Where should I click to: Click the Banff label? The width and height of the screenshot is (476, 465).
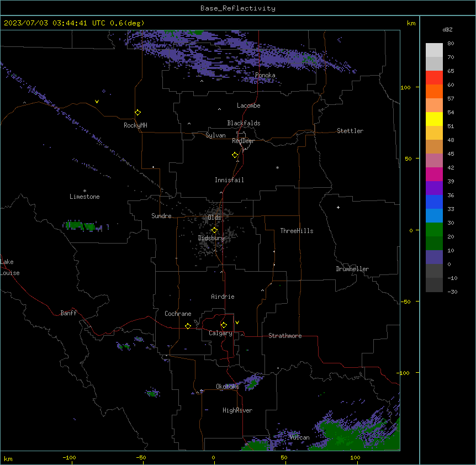pyautogui.click(x=68, y=313)
